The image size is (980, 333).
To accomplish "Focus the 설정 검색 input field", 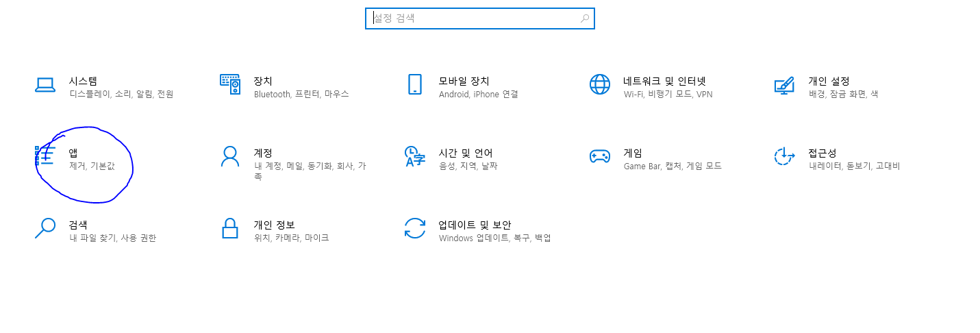I will tap(480, 18).
